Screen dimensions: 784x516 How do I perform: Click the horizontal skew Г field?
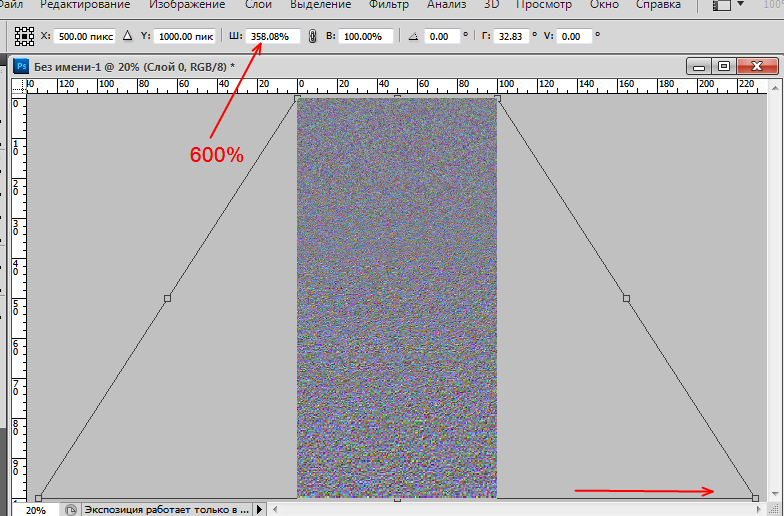pyautogui.click(x=511, y=36)
